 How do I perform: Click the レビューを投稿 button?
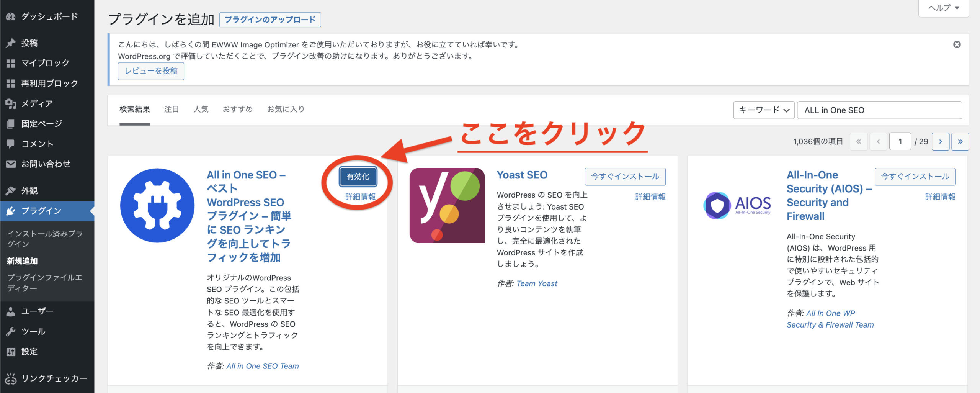point(151,71)
